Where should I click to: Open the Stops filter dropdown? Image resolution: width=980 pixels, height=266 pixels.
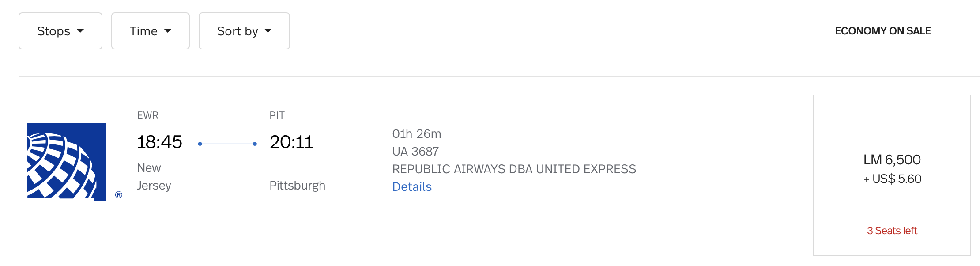click(x=60, y=31)
